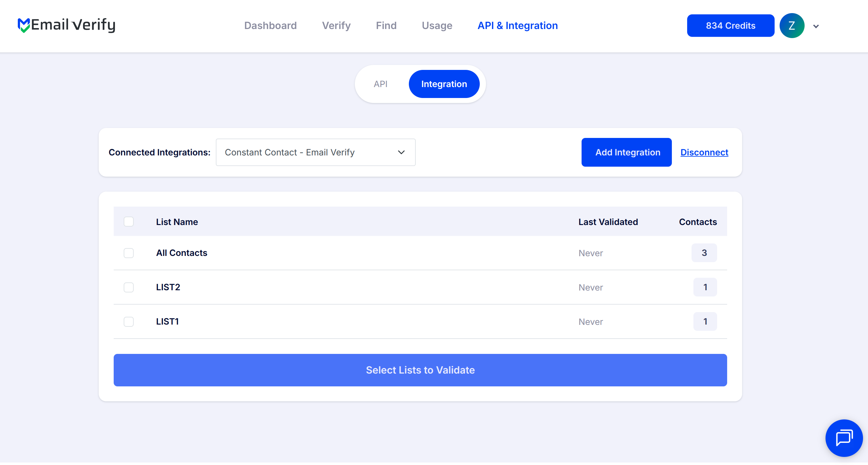
Task: Select the Integration tab
Action: (444, 84)
